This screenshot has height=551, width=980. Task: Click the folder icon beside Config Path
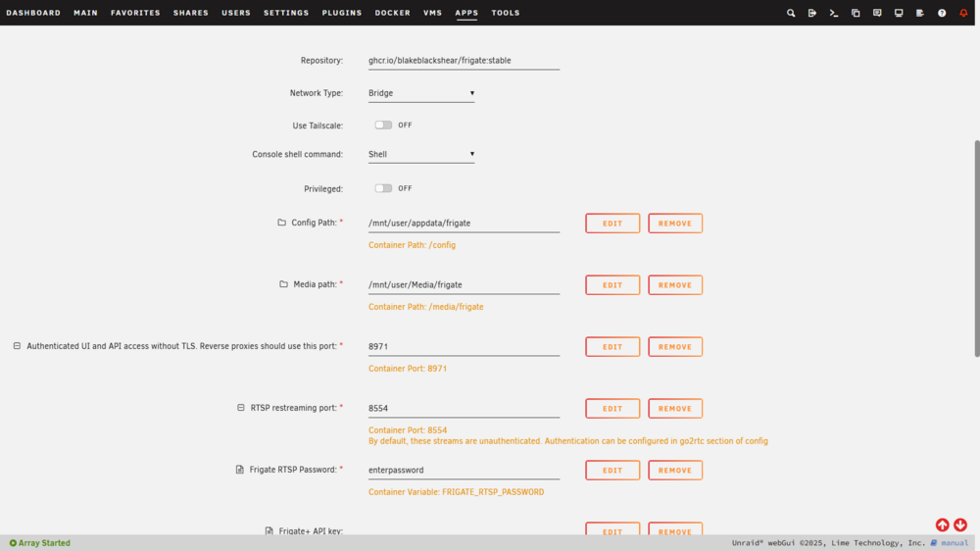282,222
